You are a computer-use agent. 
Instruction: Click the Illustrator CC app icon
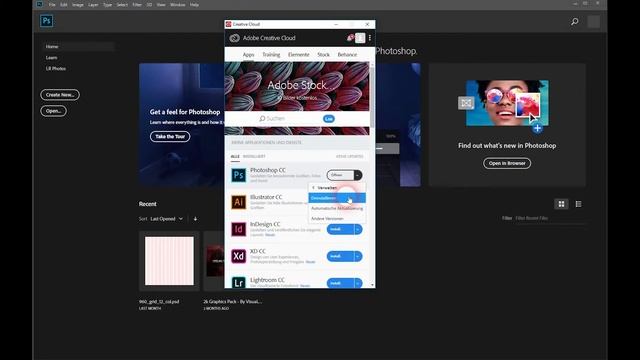click(239, 202)
